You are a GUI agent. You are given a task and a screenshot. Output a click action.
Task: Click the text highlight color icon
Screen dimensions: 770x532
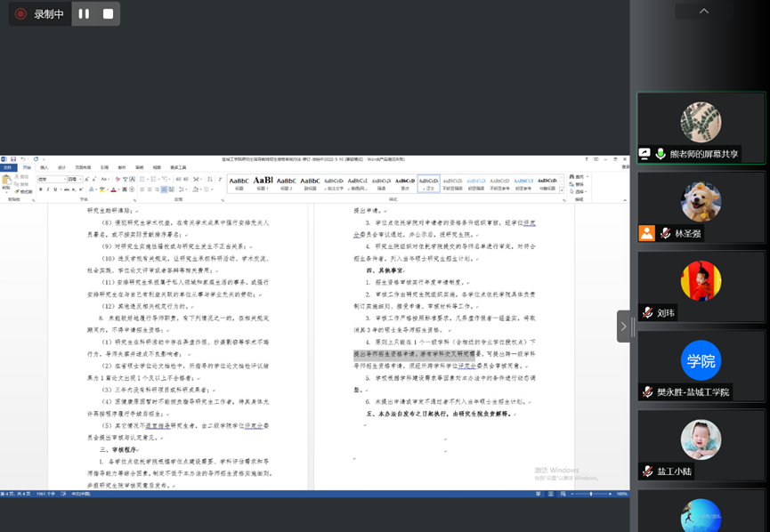point(102,189)
